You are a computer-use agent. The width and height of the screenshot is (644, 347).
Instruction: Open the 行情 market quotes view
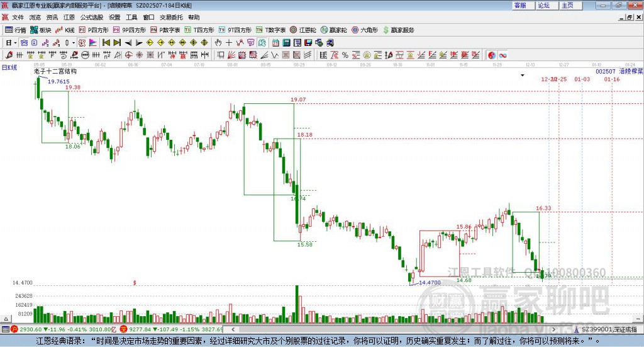pyautogui.click(x=15, y=30)
